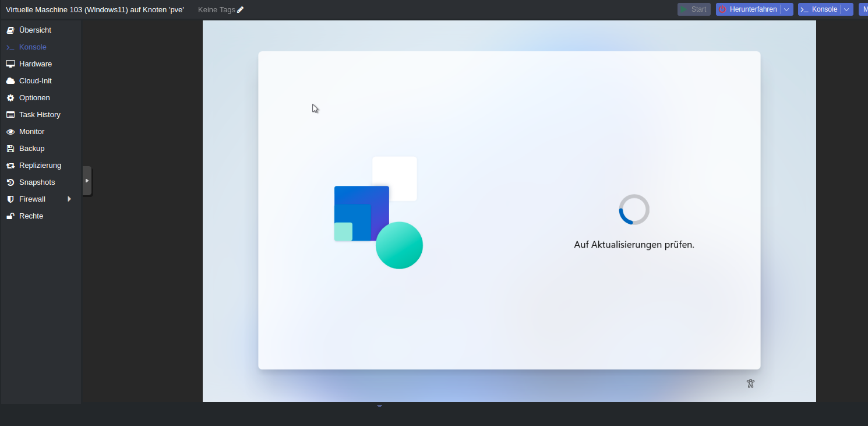868x426 pixels.
Task: Open the Herunterfahren dropdown arrow
Action: point(786,9)
